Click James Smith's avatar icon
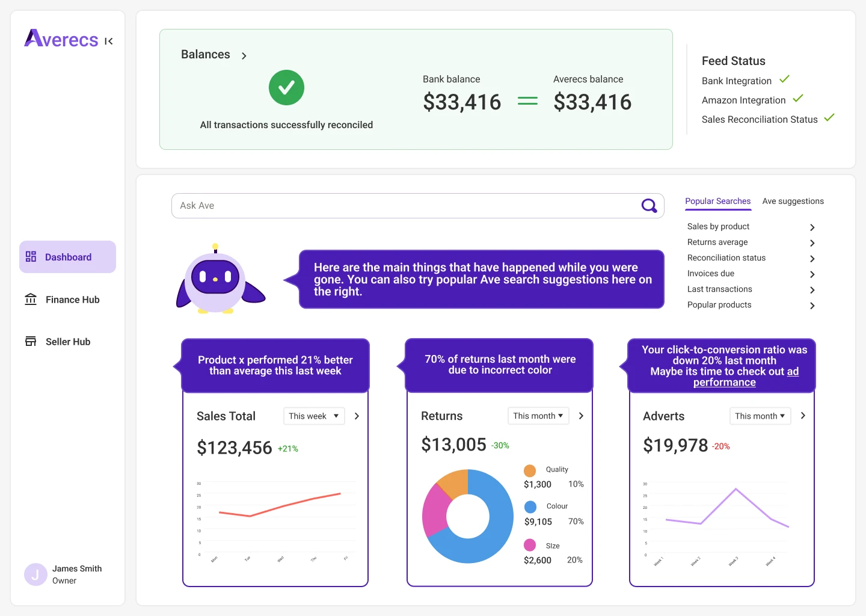Screen dimensions: 866x616 35,574
